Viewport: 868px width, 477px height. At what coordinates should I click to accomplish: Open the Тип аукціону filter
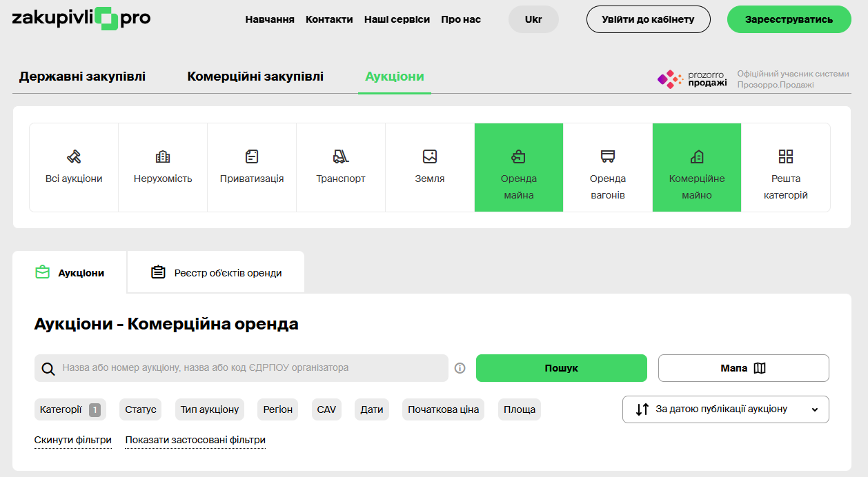coord(210,409)
